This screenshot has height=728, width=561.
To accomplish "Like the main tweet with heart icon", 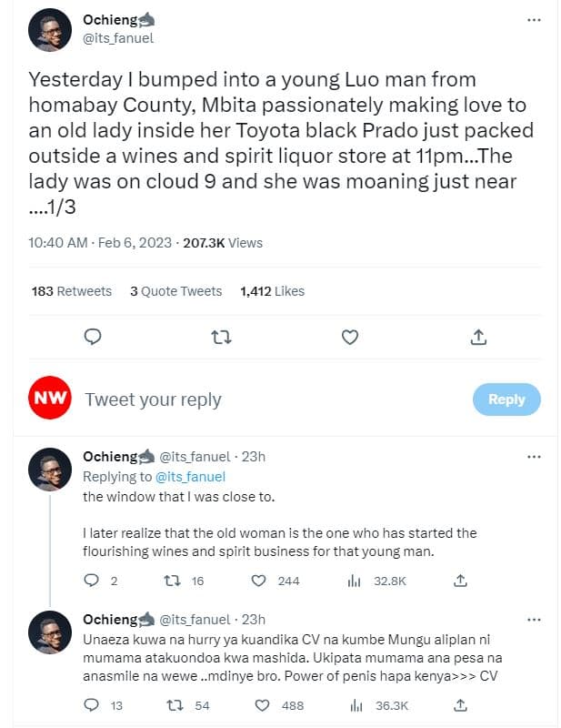I will click(x=350, y=338).
